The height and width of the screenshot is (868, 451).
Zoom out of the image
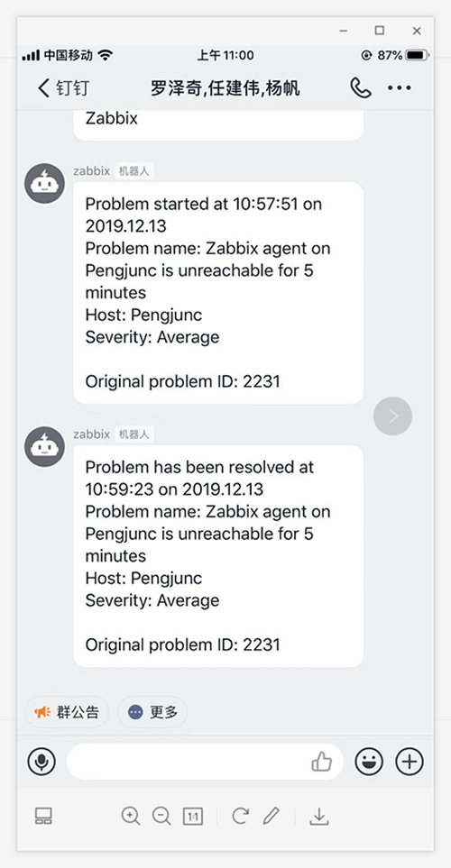pos(161,816)
